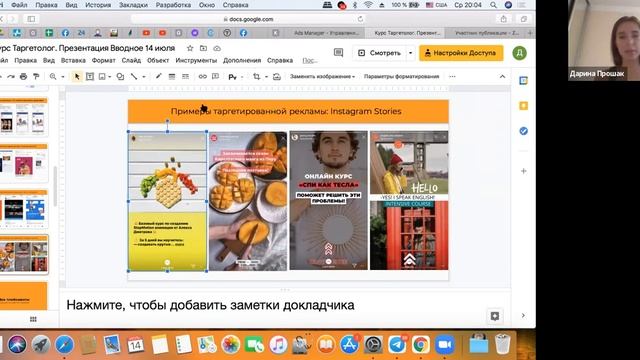Click the print icon in the toolbar
The width and height of the screenshot is (640, 360).
pyautogui.click(x=24, y=76)
